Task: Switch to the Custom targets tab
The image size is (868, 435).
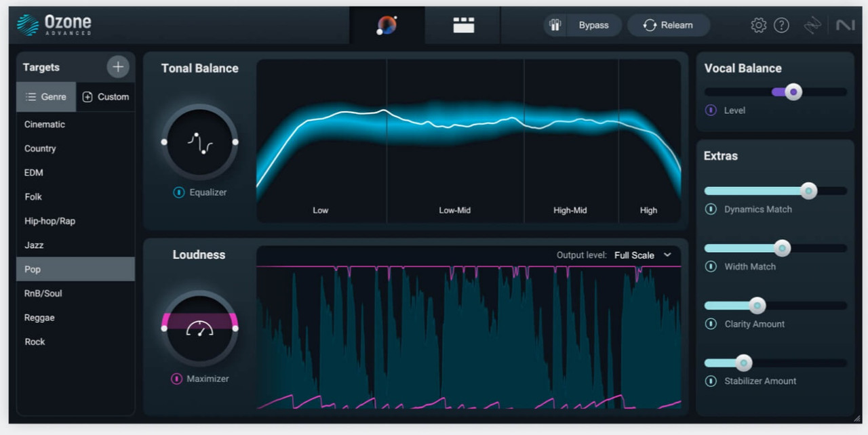Action: pyautogui.click(x=106, y=97)
